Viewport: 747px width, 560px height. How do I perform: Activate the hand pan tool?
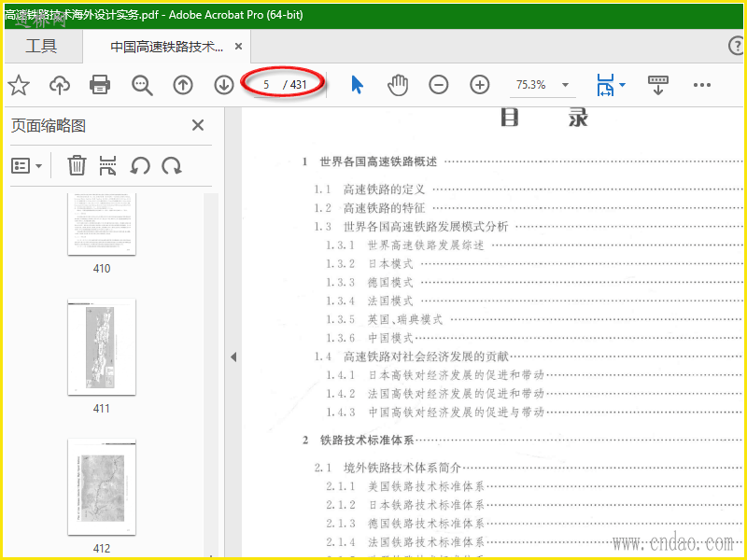[x=398, y=85]
